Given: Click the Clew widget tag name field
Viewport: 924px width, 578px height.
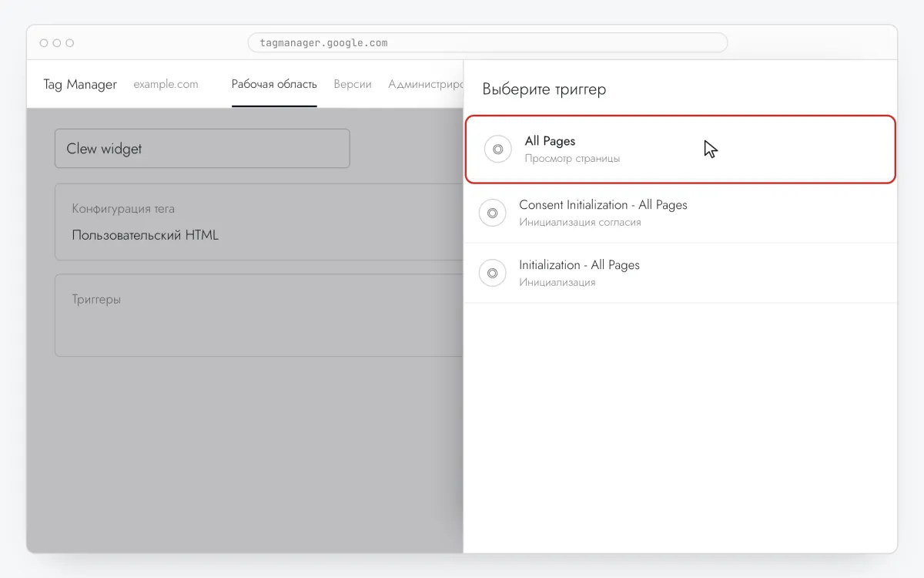Looking at the screenshot, I should (203, 149).
